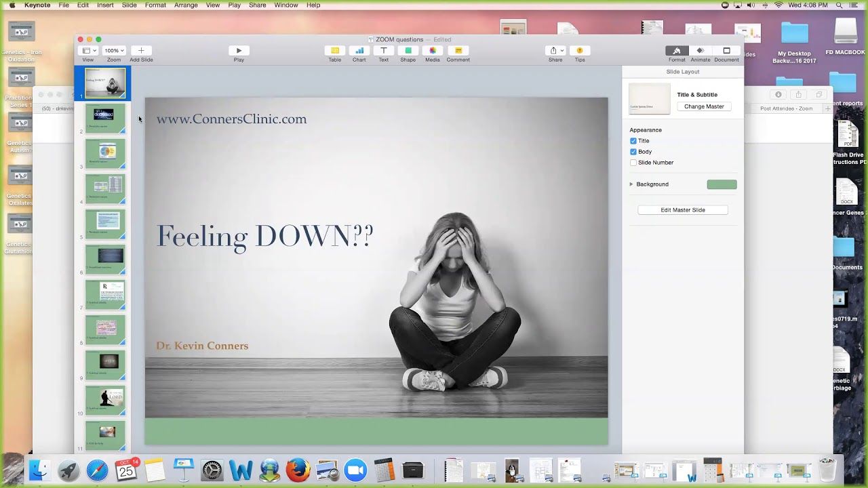Expand the Background disclosure triangle
The width and height of the screenshot is (868, 488).
point(631,184)
